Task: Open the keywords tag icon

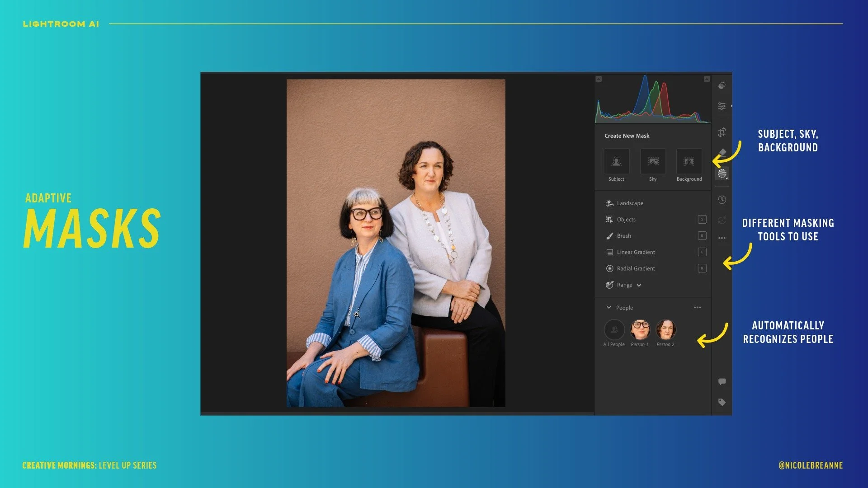Action: [722, 402]
